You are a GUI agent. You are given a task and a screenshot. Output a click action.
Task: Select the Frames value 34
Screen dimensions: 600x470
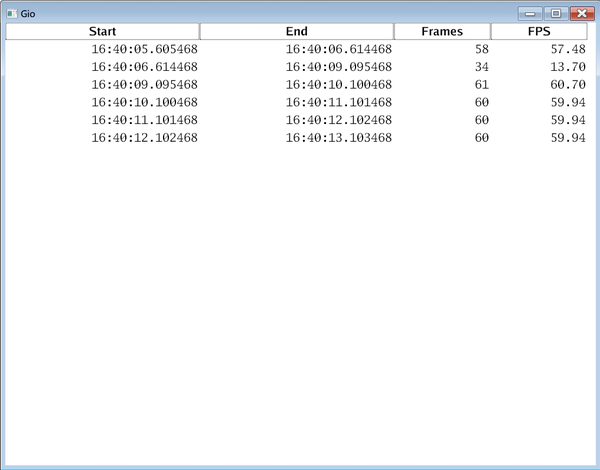click(x=482, y=66)
